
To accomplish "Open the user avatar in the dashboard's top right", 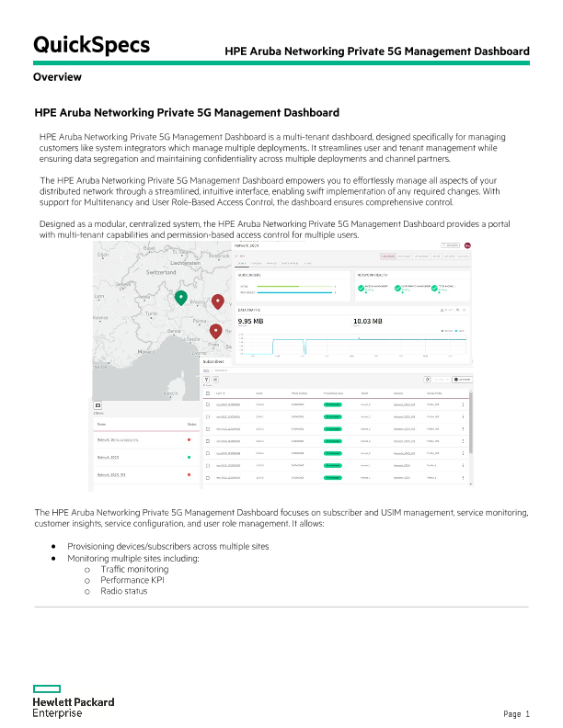I will pyautogui.click(x=467, y=245).
